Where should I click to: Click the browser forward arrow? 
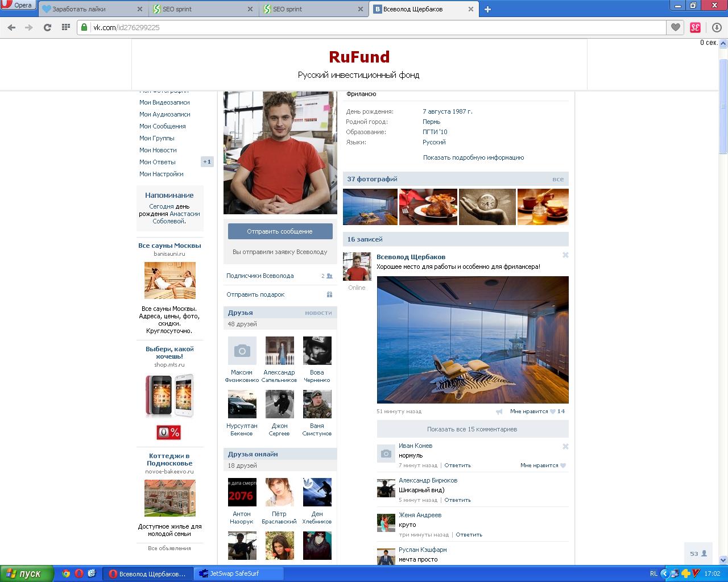click(x=29, y=27)
